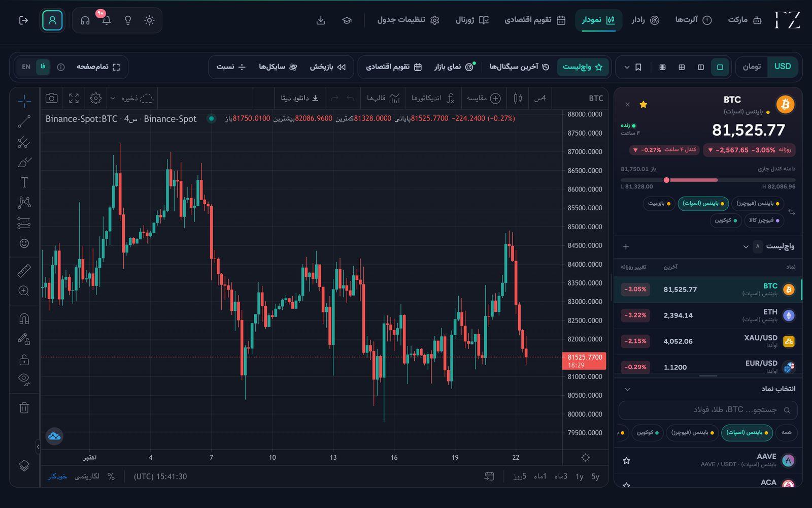Screen dimensions: 812x508
Task: Add AAVE to favorites with star
Action: coord(626,461)
